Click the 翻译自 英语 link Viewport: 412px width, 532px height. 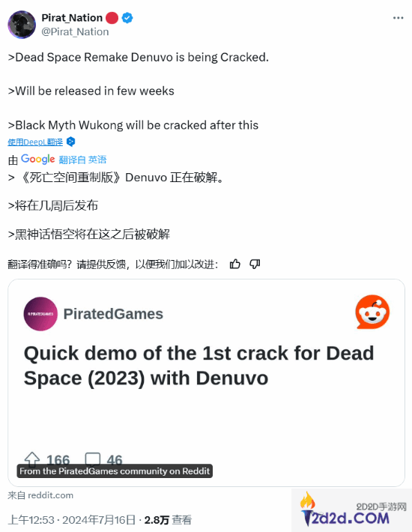point(82,160)
